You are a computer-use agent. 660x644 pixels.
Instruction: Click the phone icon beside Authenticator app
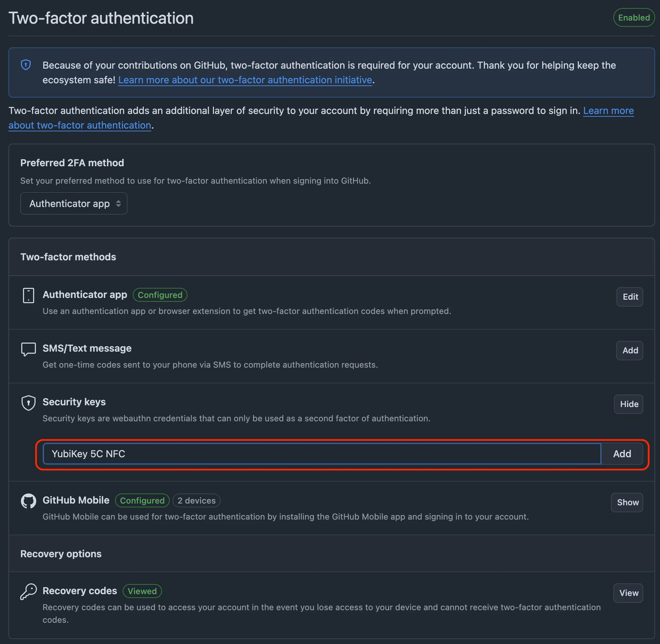click(28, 296)
